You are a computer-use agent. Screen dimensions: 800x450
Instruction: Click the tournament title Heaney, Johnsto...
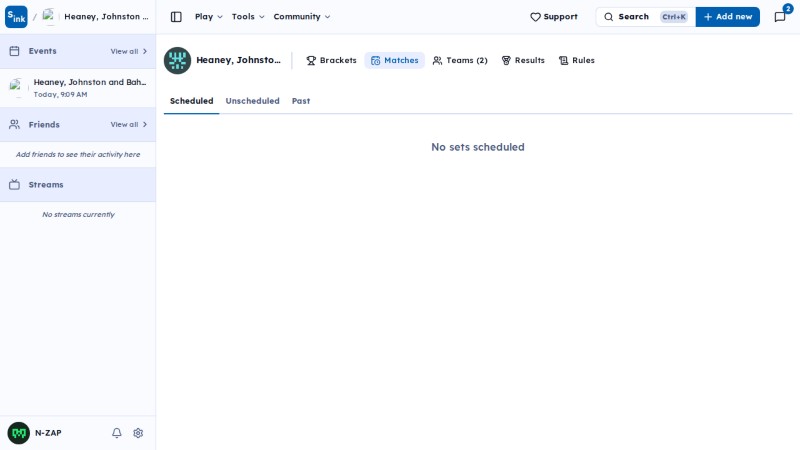tap(238, 60)
